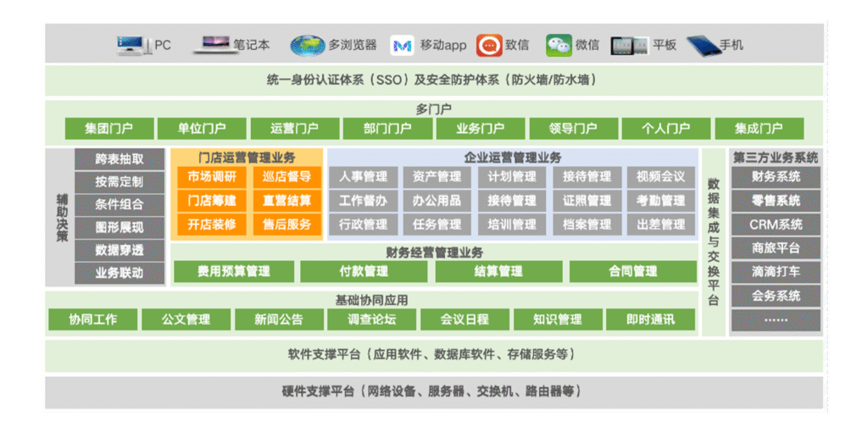Viewport: 868px width, 433px height.
Task: Click the 数据集成与交换平台 vertical bar
Action: coord(713,242)
